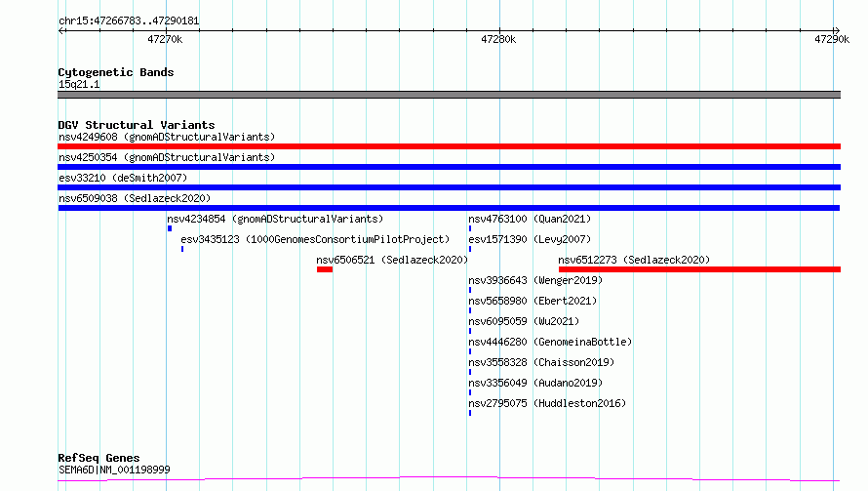Click the nsv4249608 (gnomADStructuralVariants) label
Viewport: 868px width, 491px height.
tap(167, 137)
